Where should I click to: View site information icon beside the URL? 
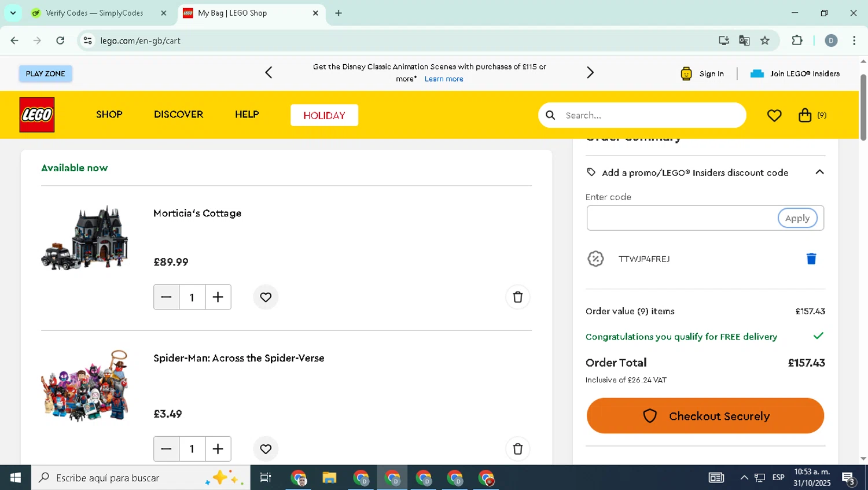(88, 40)
